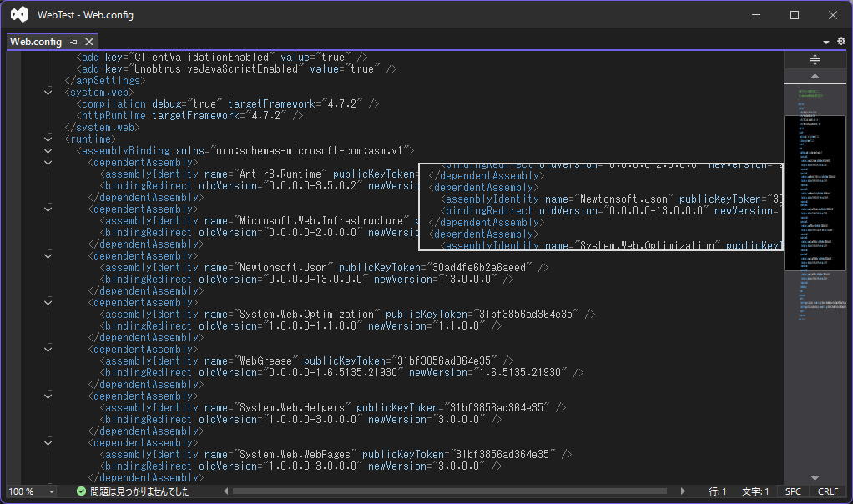The height and width of the screenshot is (504, 853).
Task: Collapse dependentAssembly block containing WebGrease
Action: click(48, 350)
